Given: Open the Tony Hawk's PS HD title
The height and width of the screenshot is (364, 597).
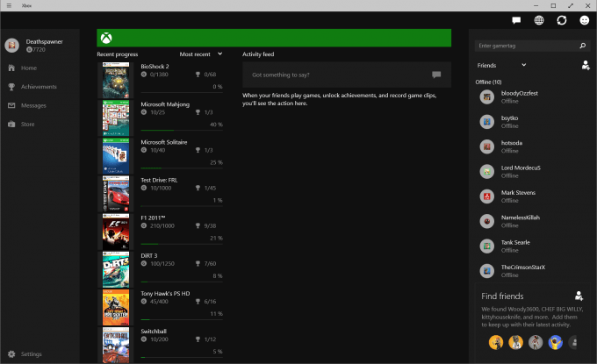Looking at the screenshot, I should click(165, 293).
